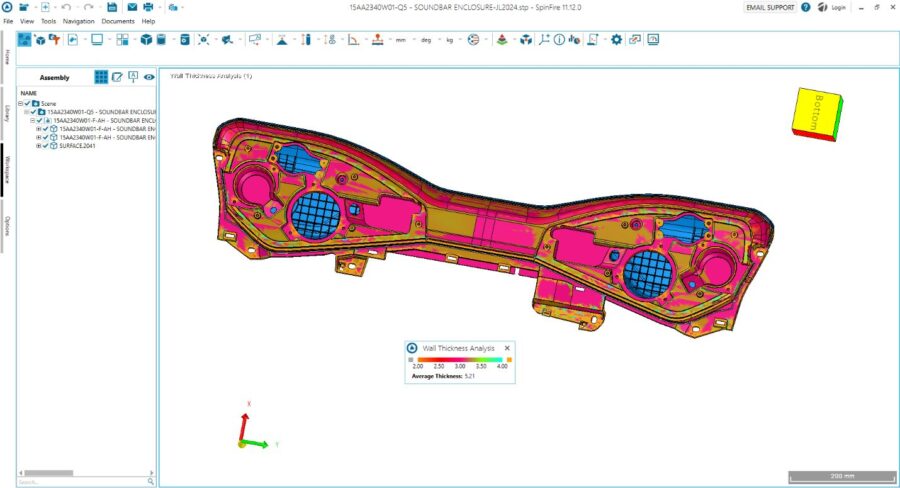The width and height of the screenshot is (900, 488).
Task: Collapse the Scene tree node
Action: pos(21,103)
